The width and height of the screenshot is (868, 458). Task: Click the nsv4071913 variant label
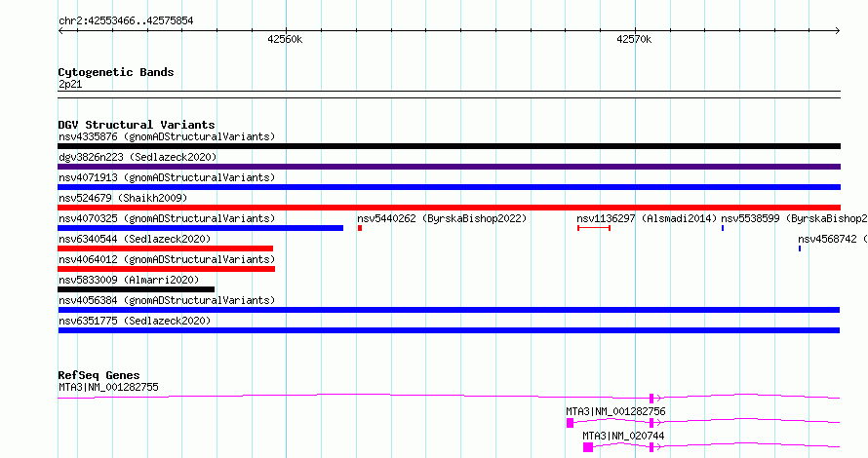pyautogui.click(x=167, y=177)
